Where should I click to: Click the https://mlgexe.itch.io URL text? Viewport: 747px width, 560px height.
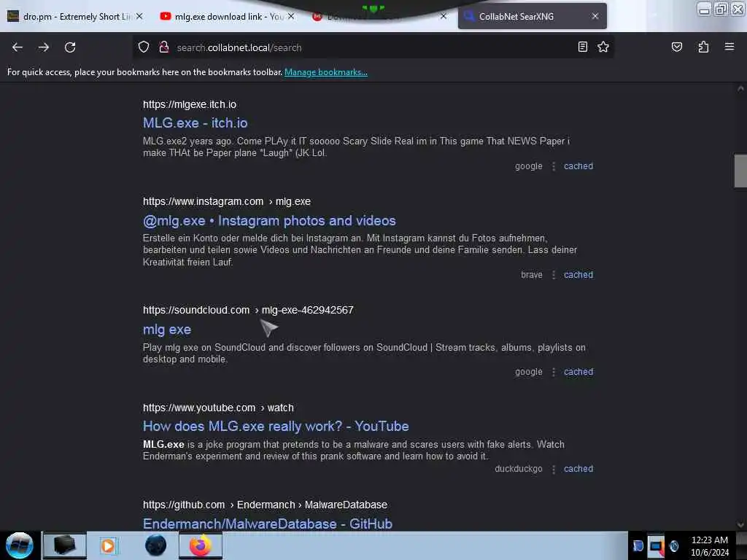point(190,104)
